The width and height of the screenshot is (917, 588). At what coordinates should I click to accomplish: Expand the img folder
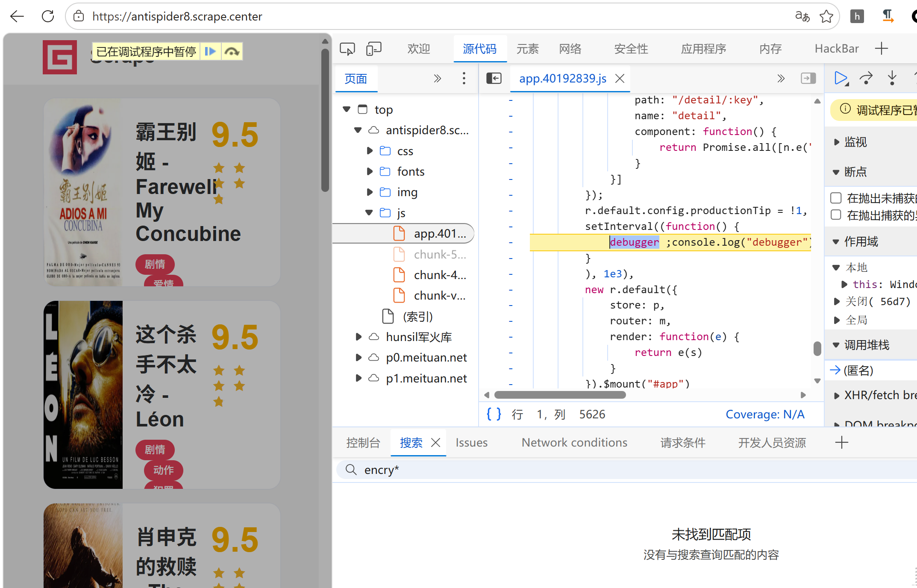(370, 192)
